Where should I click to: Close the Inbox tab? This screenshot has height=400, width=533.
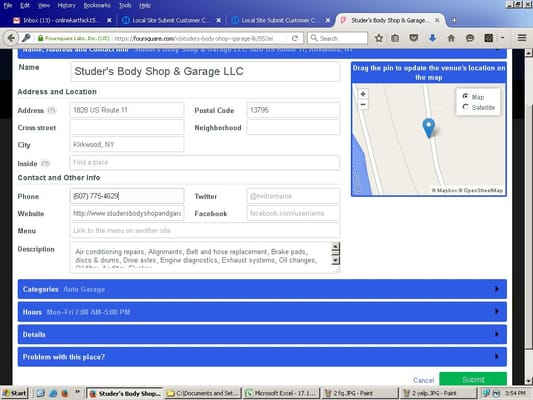tap(109, 20)
